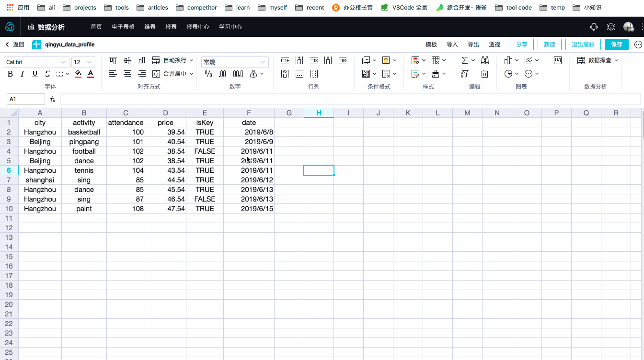Click the hide rows/columns icon
This screenshot has width=644, height=360.
tap(343, 60)
